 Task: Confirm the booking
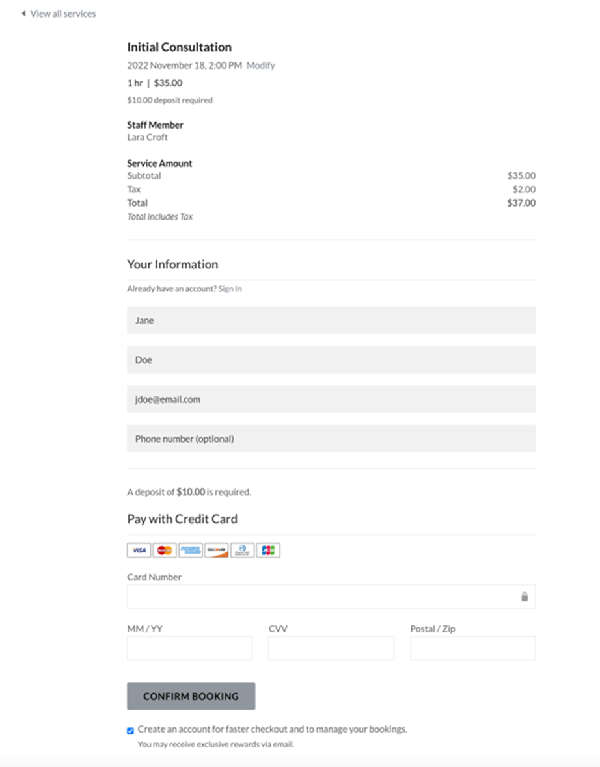[191, 696]
